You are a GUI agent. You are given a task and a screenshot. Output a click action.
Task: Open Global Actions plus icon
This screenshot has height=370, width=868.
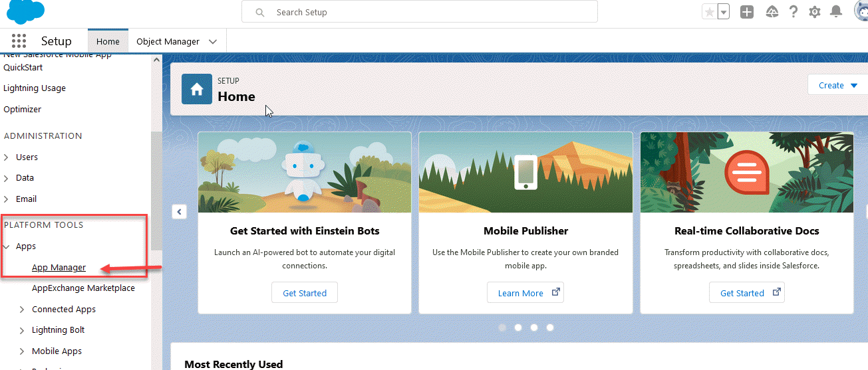(x=747, y=12)
